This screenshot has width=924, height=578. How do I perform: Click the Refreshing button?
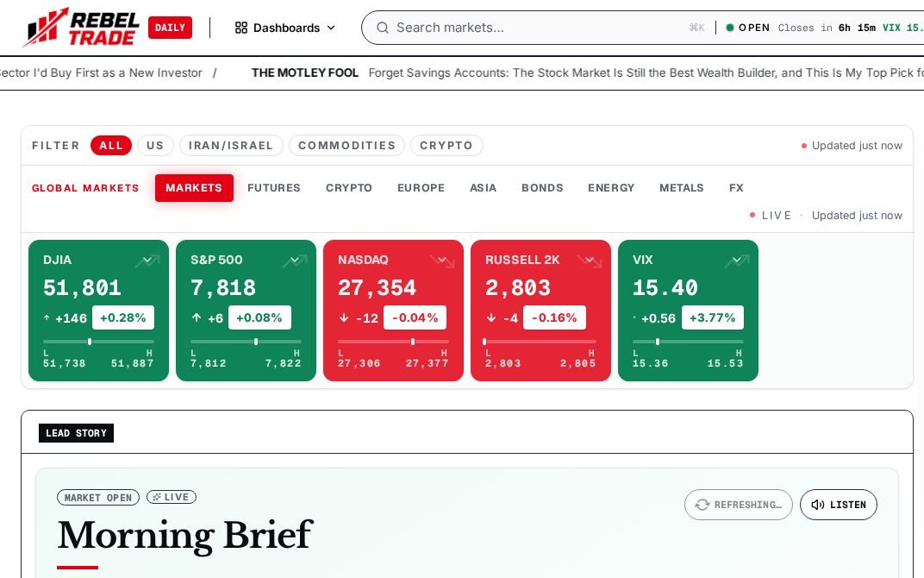(x=739, y=505)
